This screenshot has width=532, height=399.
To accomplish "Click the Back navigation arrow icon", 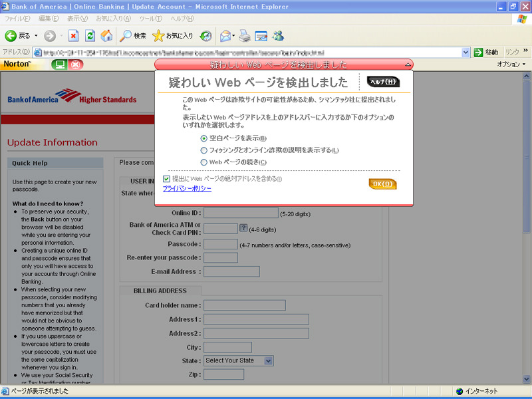I will coord(11,36).
